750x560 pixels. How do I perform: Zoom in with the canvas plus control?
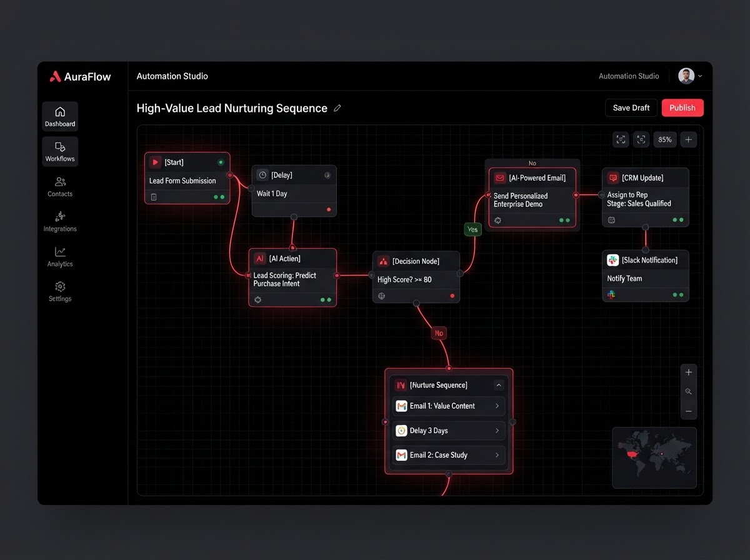[x=689, y=372]
